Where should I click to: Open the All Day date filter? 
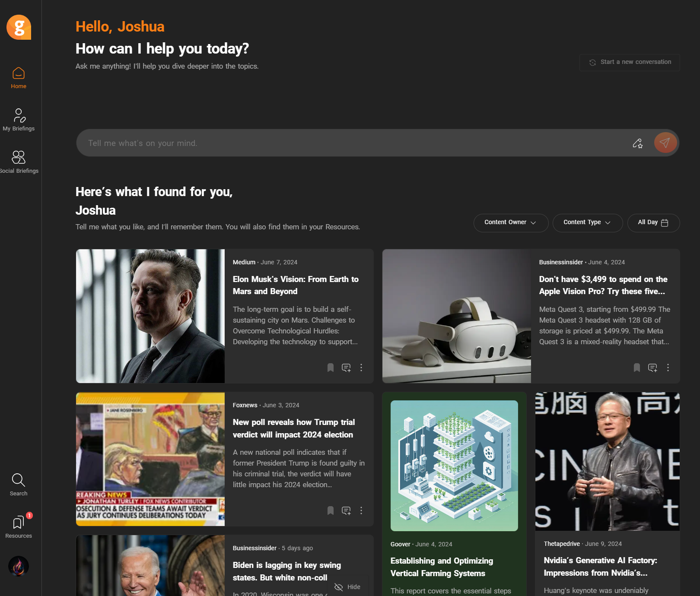tap(653, 223)
